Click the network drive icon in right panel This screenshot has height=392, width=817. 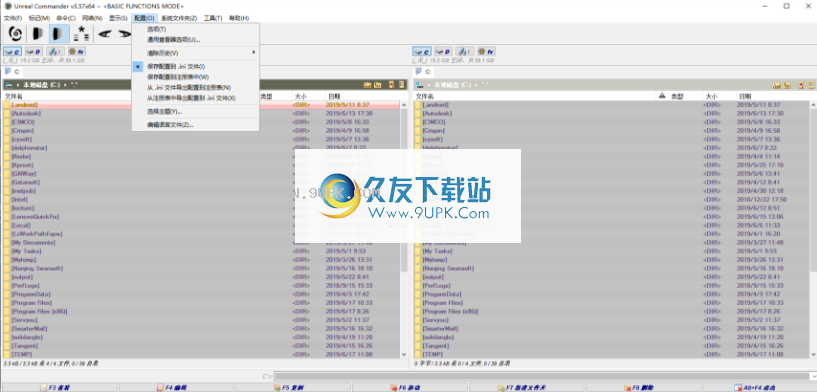click(x=465, y=52)
